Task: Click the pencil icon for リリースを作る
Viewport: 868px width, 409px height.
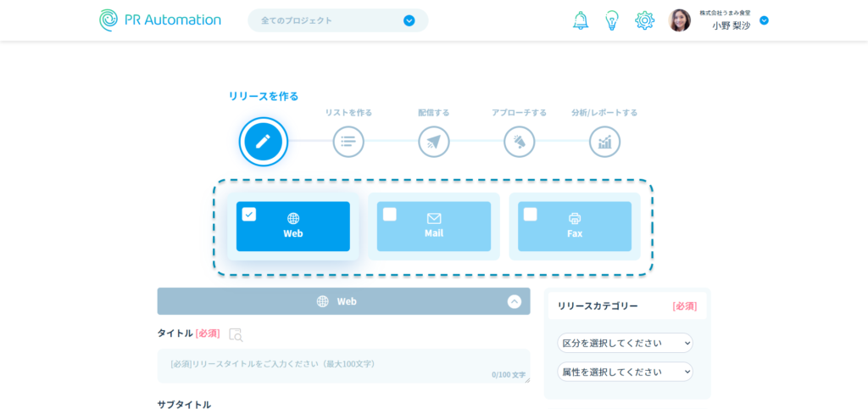Action: (x=264, y=142)
